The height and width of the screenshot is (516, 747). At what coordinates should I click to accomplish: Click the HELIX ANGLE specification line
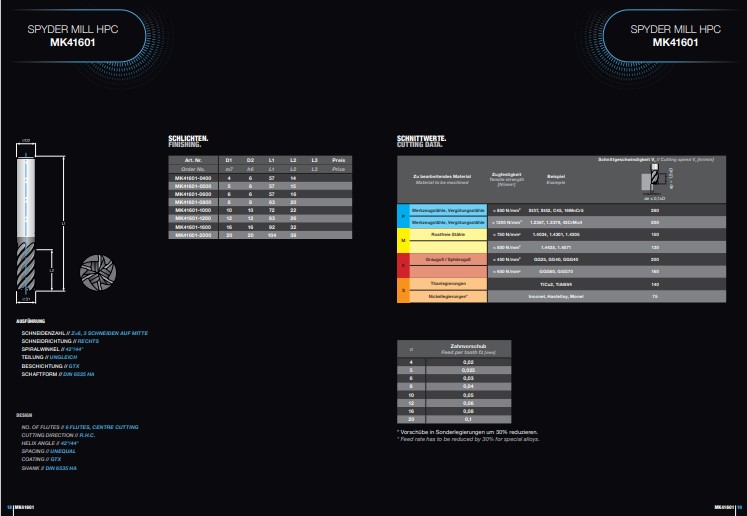point(50,443)
